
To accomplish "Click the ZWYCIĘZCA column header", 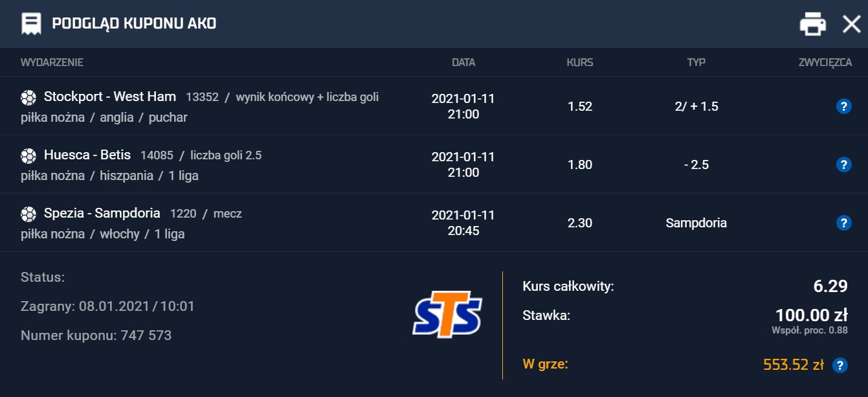I will [825, 63].
